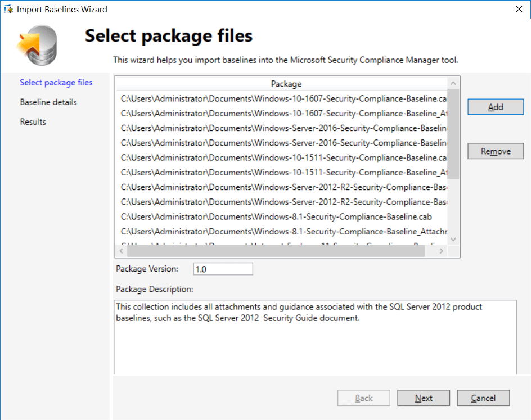Click the horizontal scrollbar right arrow

[x=441, y=251]
